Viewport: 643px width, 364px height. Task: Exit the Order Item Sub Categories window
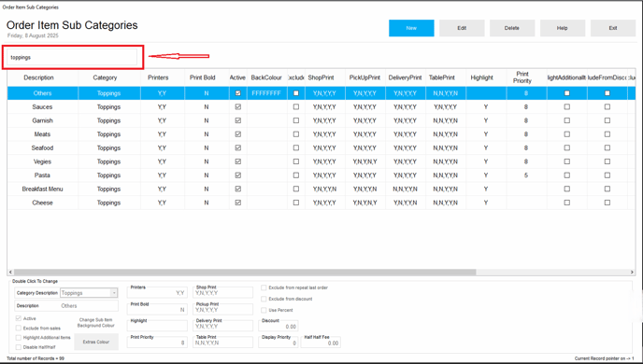coord(613,28)
